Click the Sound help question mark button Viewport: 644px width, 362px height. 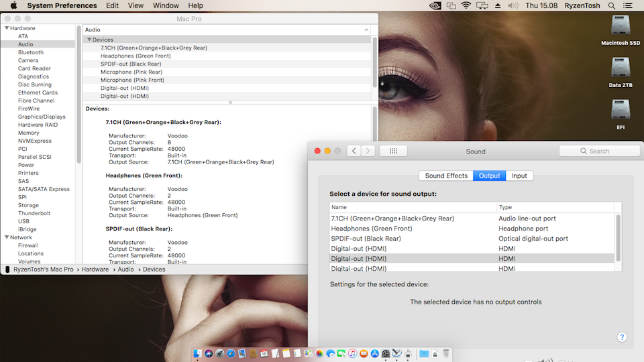tap(622, 337)
